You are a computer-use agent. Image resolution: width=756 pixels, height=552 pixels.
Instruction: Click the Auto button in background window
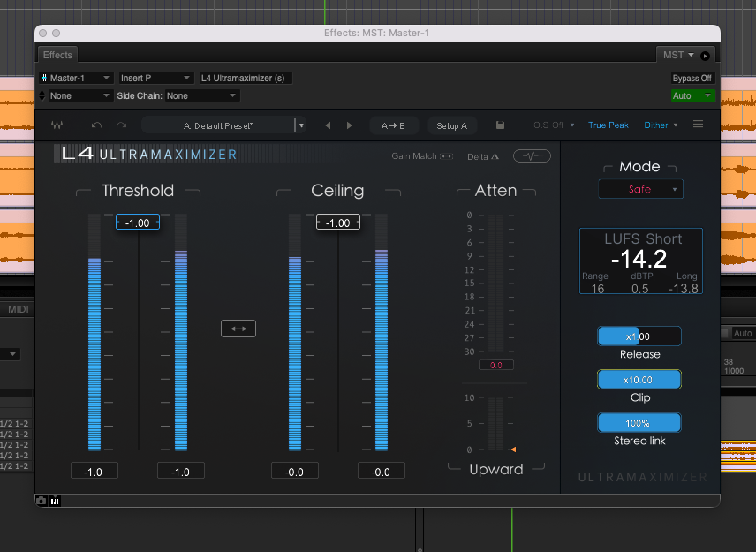coord(743,333)
